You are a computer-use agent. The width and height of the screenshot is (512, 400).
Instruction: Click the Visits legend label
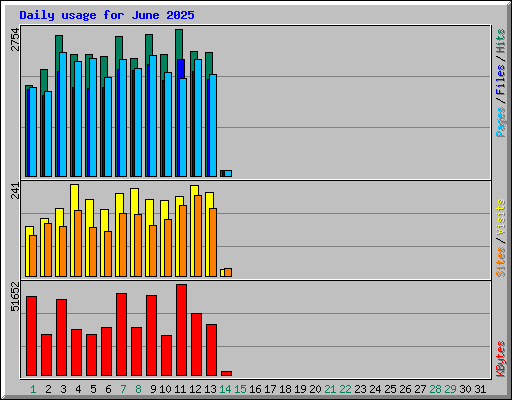tap(500, 217)
